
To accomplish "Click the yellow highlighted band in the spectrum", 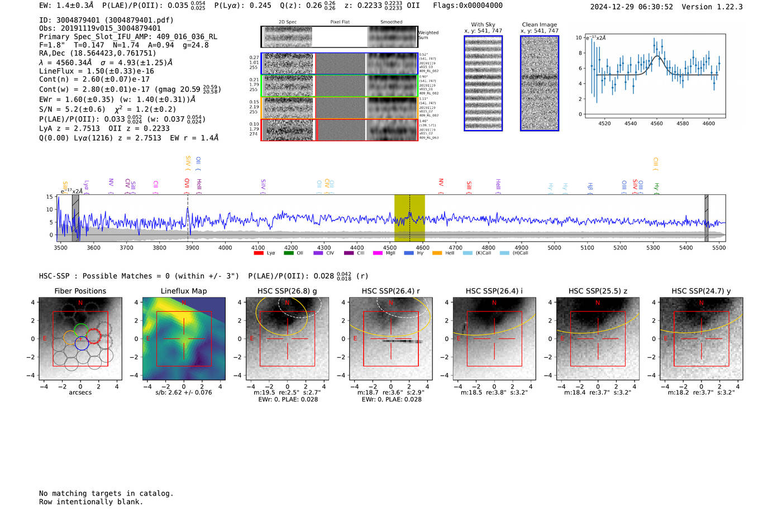I will tap(409, 218).
